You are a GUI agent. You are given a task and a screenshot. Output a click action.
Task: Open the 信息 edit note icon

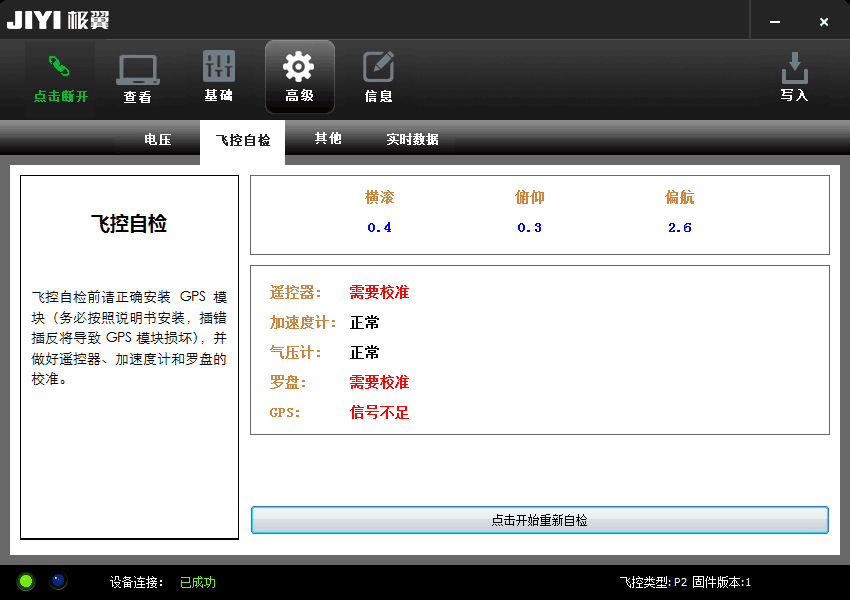(x=378, y=67)
